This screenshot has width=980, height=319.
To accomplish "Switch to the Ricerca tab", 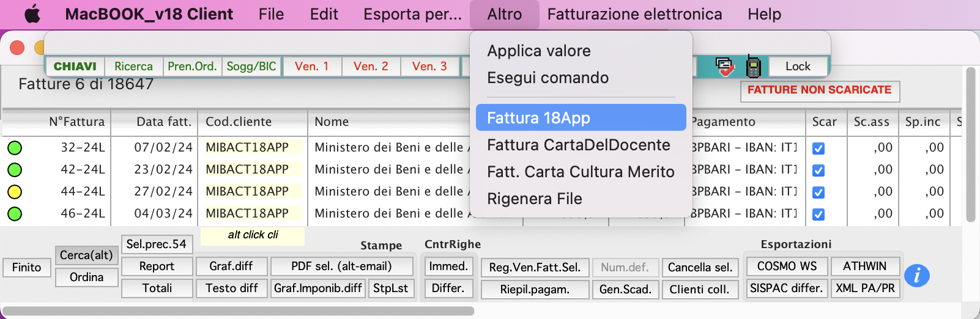I will pyautogui.click(x=133, y=66).
